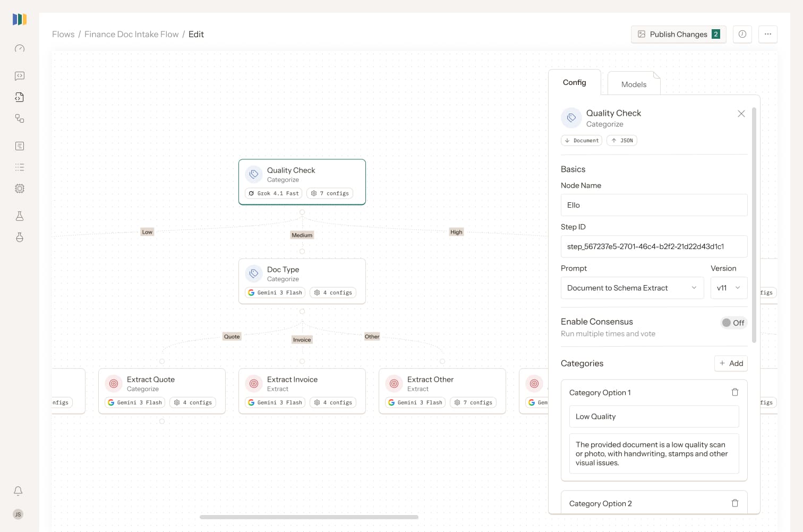Image resolution: width=803 pixels, height=532 pixels.
Task: Open the dashboard gauge icon in sidebar
Action: (19, 48)
